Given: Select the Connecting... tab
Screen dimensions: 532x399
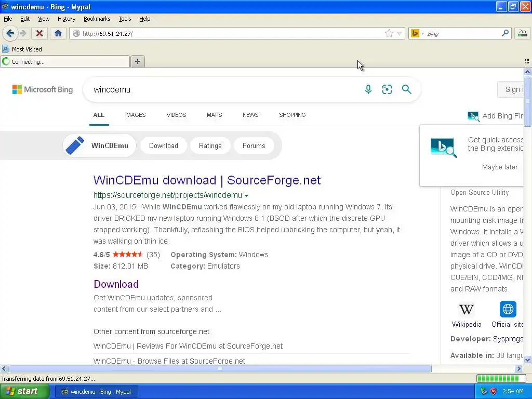Looking at the screenshot, I should pyautogui.click(x=65, y=61).
